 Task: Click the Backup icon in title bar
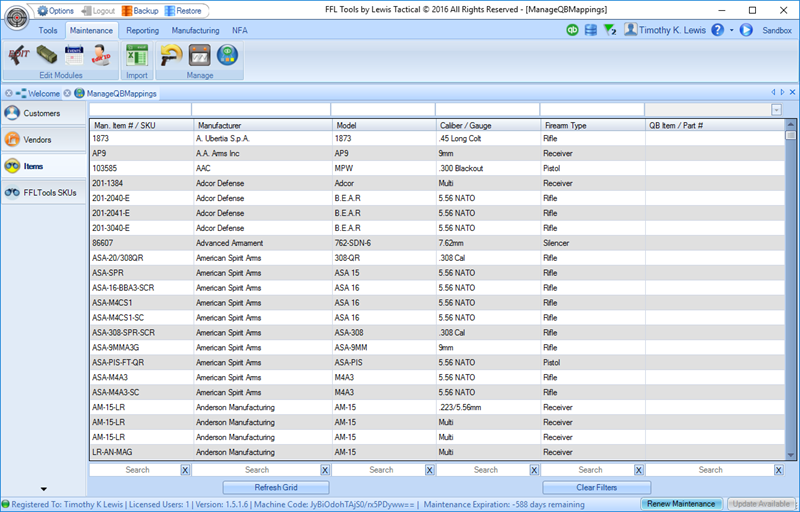click(x=139, y=9)
